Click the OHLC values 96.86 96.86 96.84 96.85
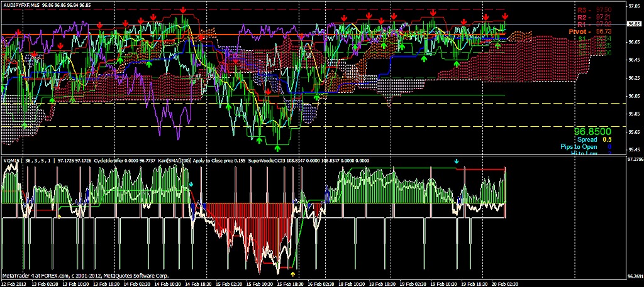This screenshot has width=644, height=287. pos(67,4)
